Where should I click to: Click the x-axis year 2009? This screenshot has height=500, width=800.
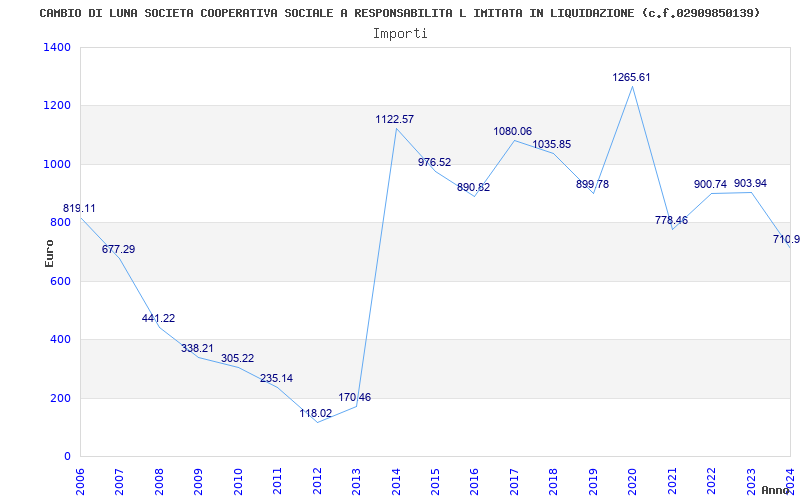198,482
